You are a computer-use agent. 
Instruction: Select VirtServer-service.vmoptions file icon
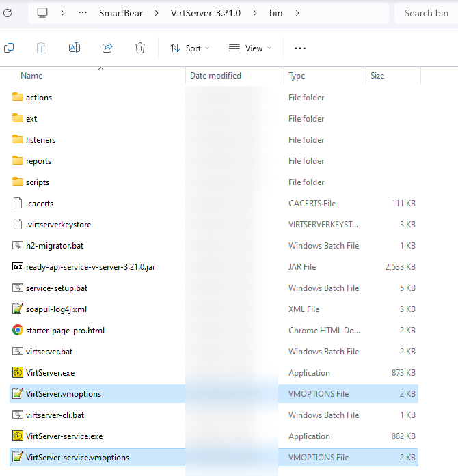18,457
